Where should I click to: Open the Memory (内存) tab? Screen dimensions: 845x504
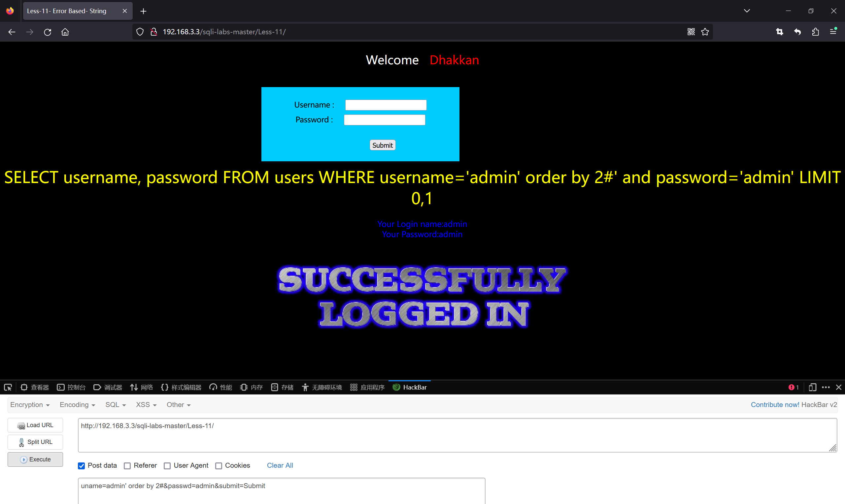252,387
